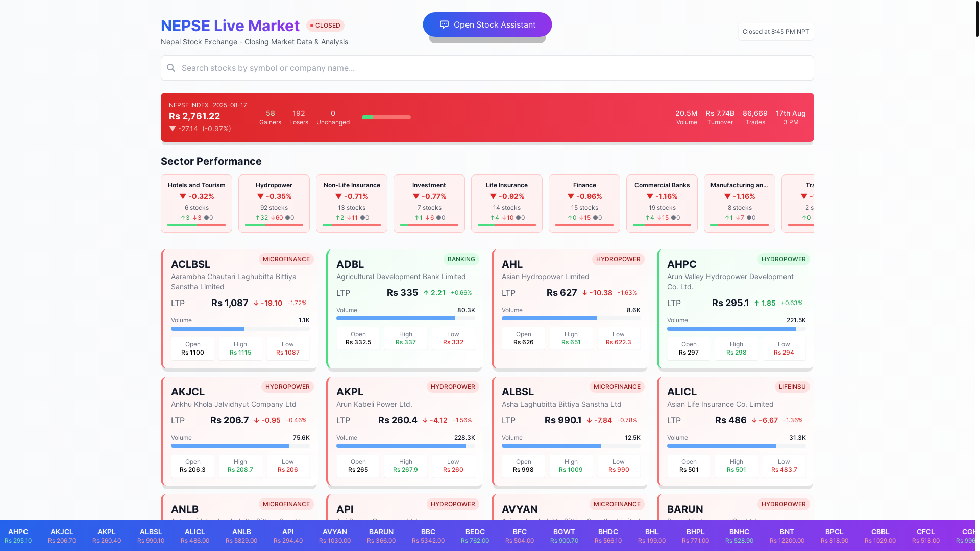Open the ACLBSL stock card
Image resolution: width=980 pixels, height=551 pixels.
pyautogui.click(x=239, y=309)
